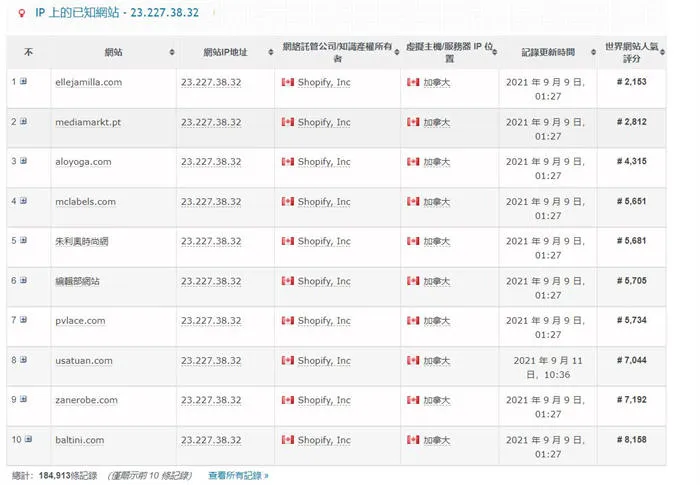The image size is (700, 485).
Task: Open pvlace.com website link
Action: coord(80,321)
